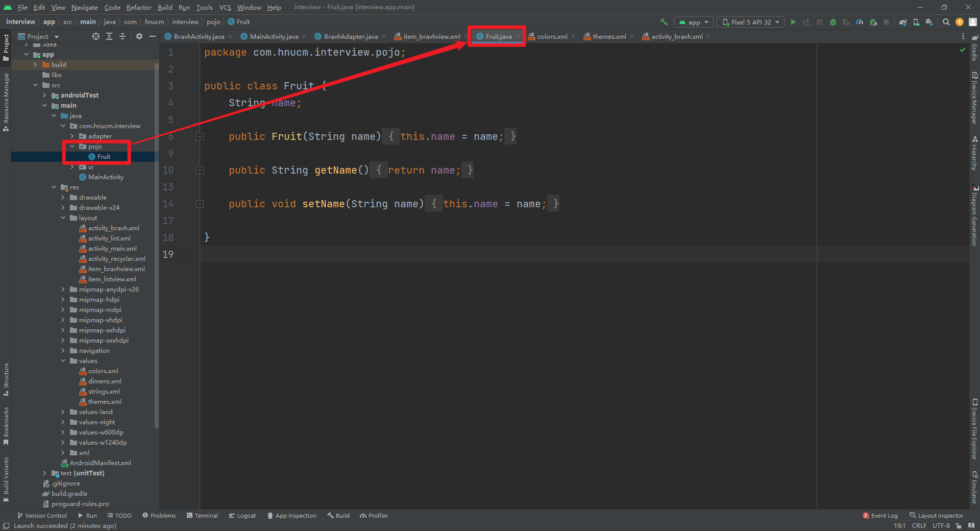Toggle the Gradle tool window
This screenshot has height=531, width=980.
pos(974,48)
